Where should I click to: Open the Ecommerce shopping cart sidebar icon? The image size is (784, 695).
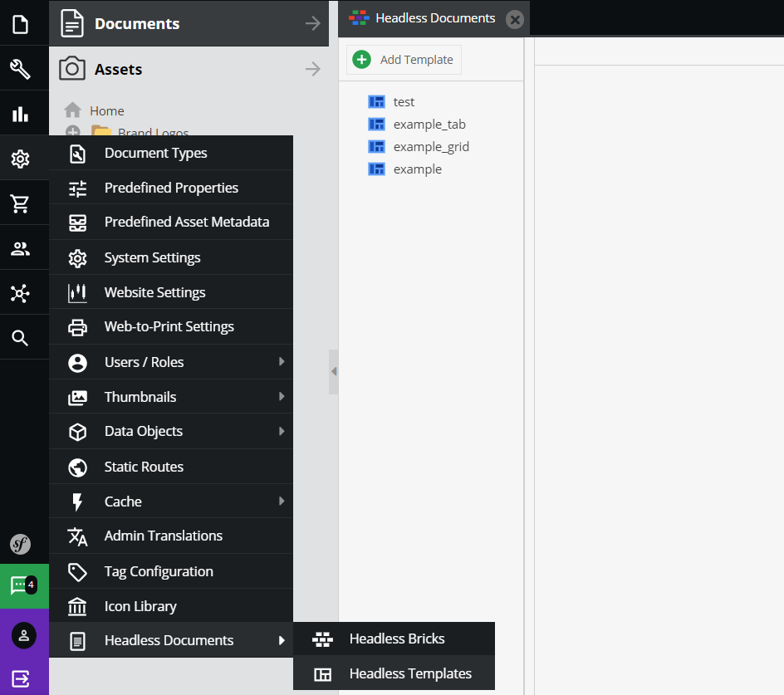tap(20, 203)
